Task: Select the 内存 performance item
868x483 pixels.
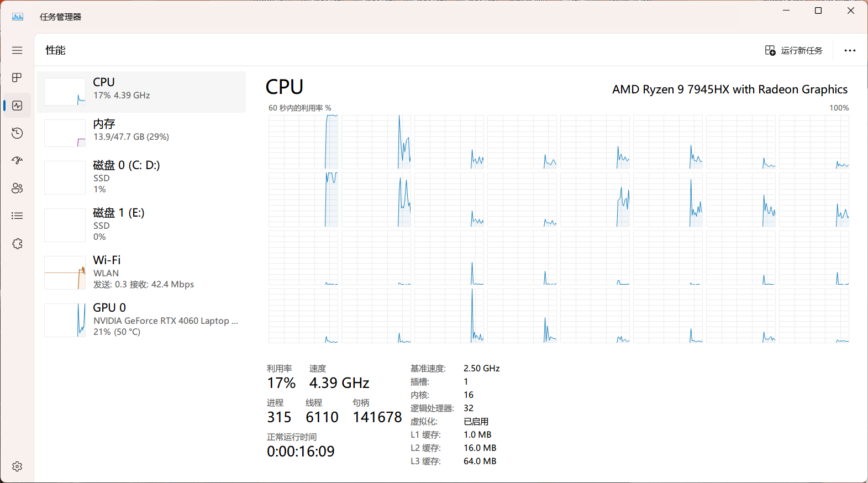Action: point(141,133)
